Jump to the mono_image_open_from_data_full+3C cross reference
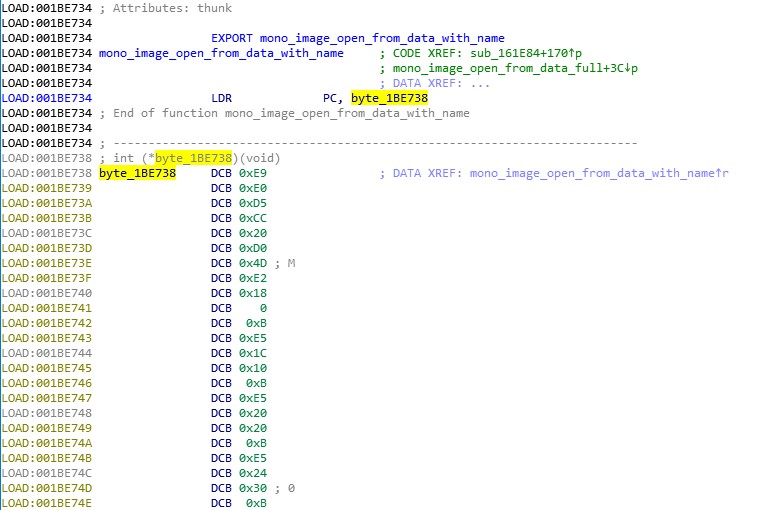Viewport: 763px width, 510px height. coord(515,69)
